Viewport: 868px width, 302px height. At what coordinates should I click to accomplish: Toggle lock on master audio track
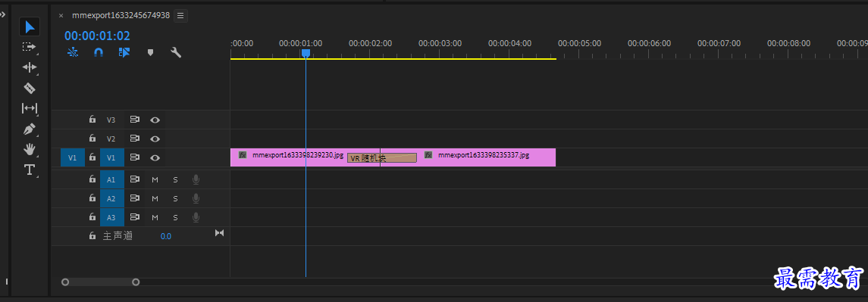92,235
